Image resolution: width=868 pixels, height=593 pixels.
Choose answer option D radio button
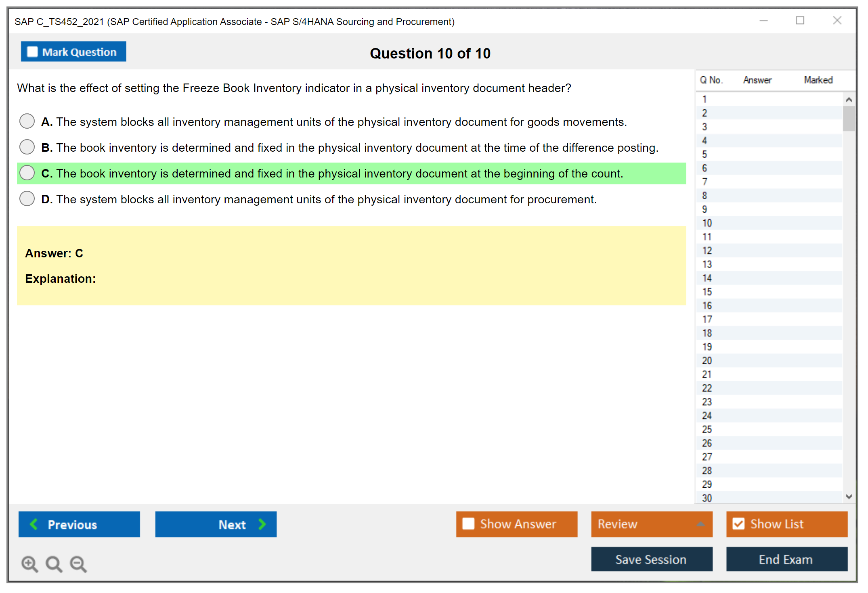point(27,198)
